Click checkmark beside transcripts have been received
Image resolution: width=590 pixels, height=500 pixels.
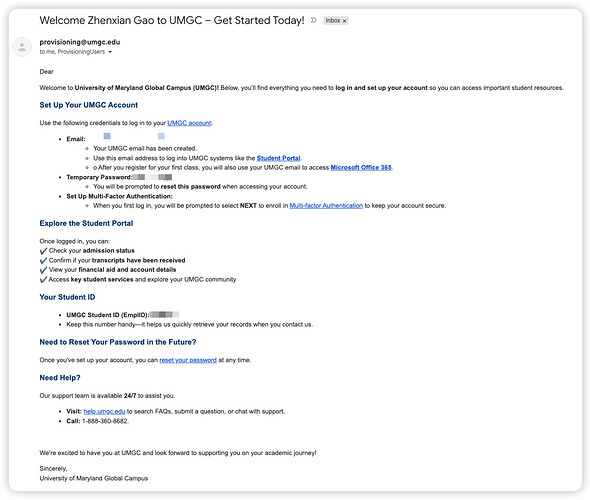[43, 260]
